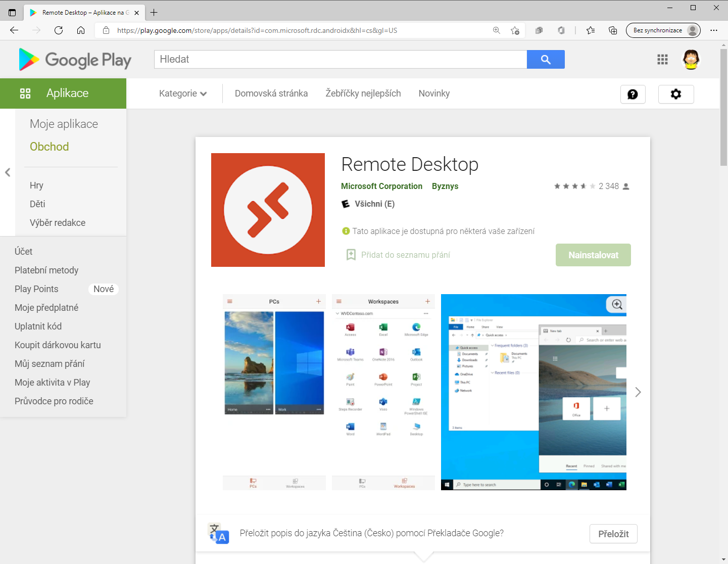The width and height of the screenshot is (728, 564).
Task: Click the Byznys category link
Action: (445, 186)
